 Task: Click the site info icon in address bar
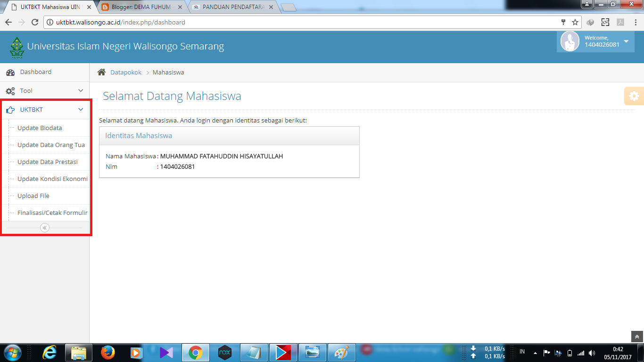click(50, 22)
